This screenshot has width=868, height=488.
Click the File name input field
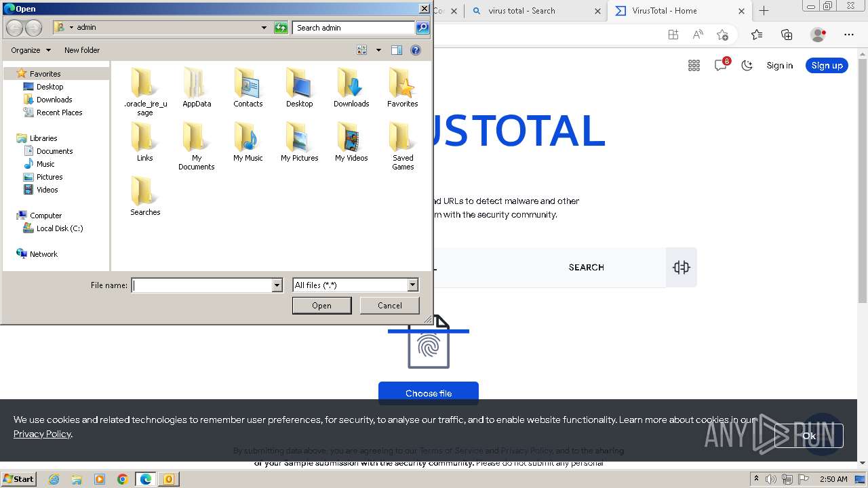click(x=201, y=285)
